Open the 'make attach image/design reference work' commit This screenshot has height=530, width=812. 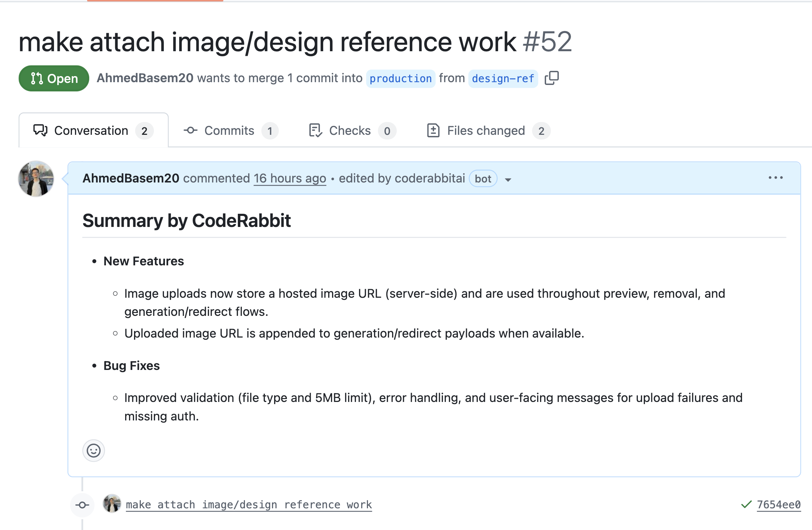pyautogui.click(x=249, y=504)
